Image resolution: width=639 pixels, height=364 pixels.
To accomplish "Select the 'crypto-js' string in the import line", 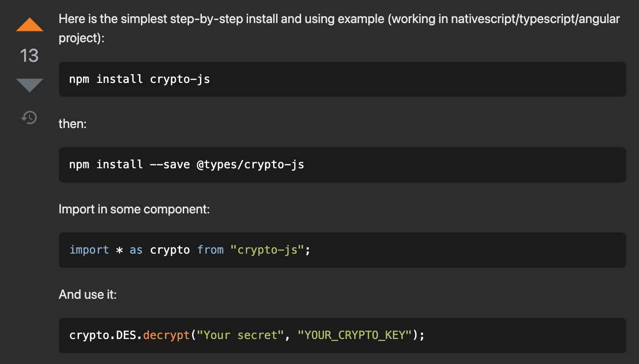I will [x=269, y=250].
